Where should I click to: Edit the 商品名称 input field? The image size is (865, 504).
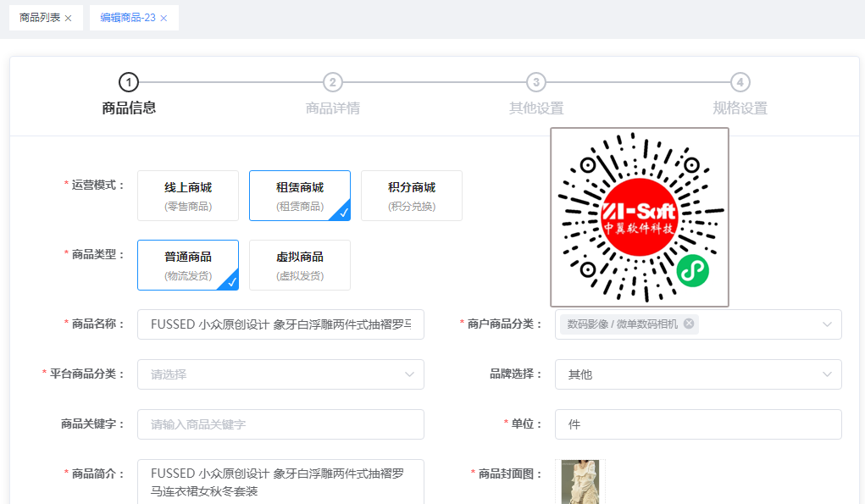[x=280, y=324]
